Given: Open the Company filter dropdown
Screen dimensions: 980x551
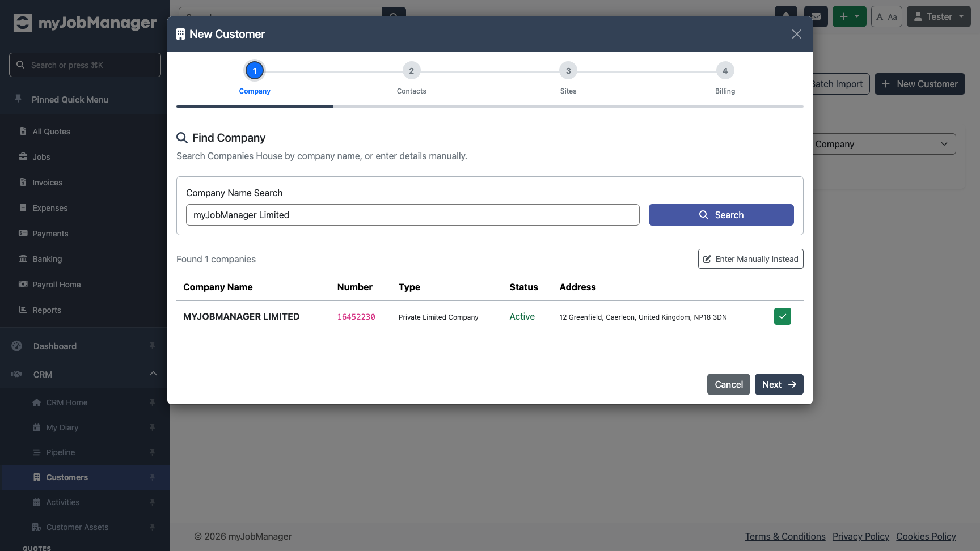Looking at the screenshot, I should click(884, 144).
